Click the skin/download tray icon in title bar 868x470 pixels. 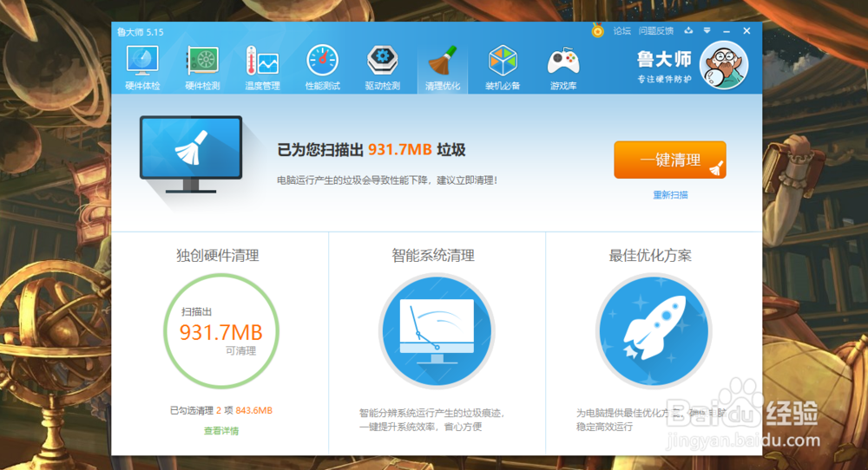[688, 30]
